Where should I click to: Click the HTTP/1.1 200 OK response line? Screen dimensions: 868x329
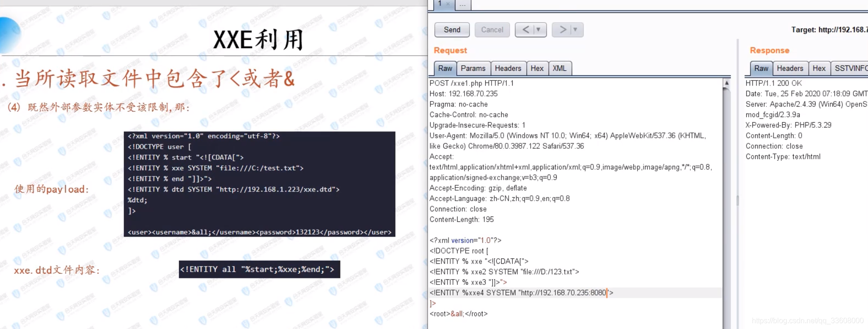click(x=773, y=83)
